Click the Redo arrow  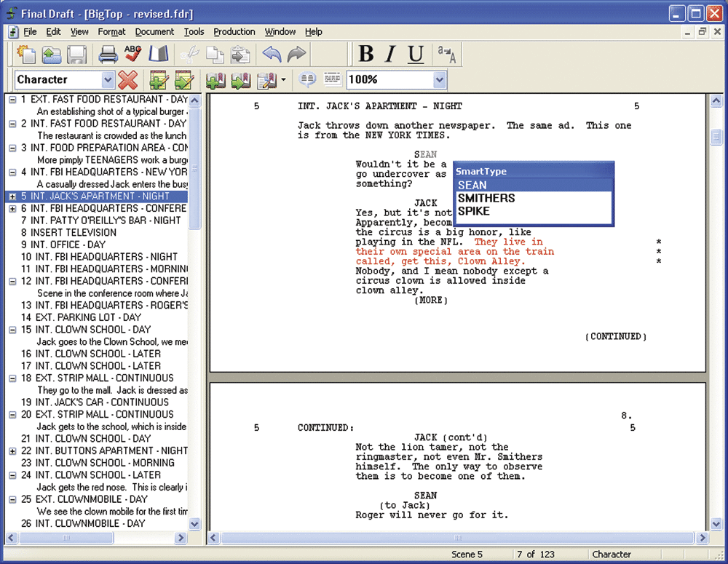[x=297, y=55]
